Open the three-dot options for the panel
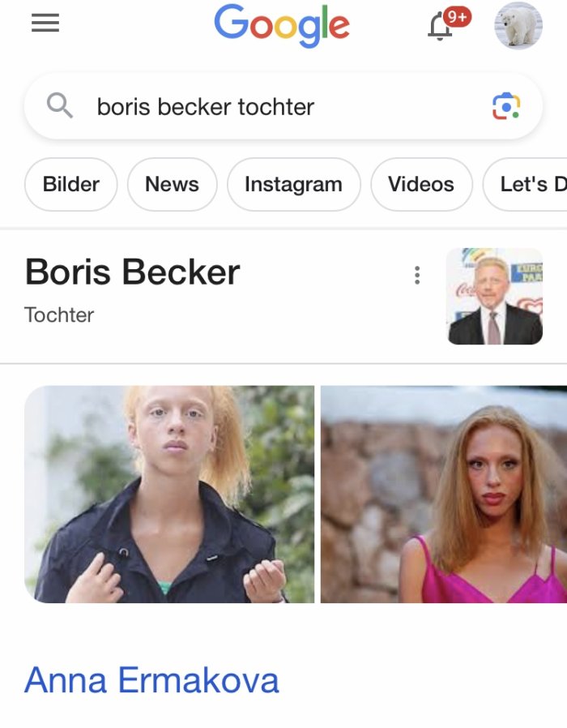Viewport: 567px width, 728px height. [417, 276]
